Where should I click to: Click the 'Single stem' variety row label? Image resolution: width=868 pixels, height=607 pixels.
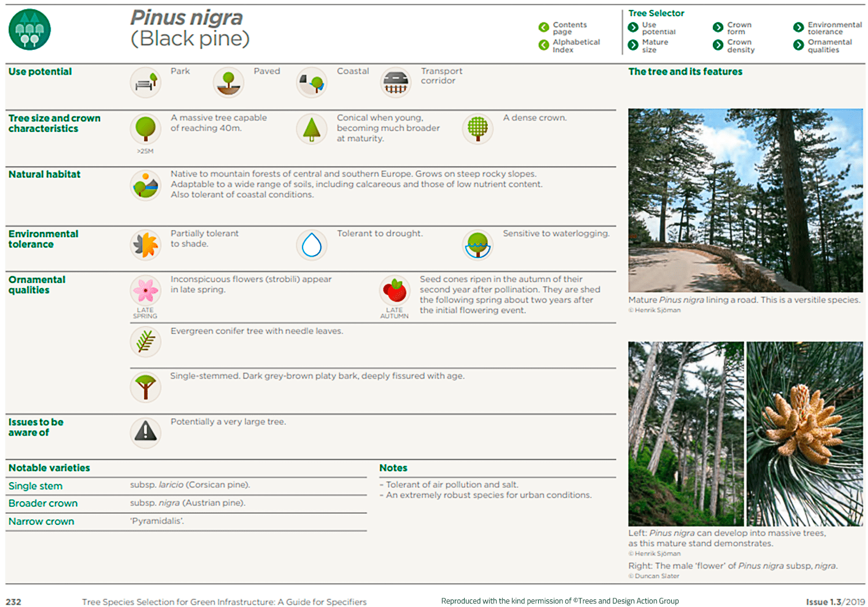click(35, 486)
